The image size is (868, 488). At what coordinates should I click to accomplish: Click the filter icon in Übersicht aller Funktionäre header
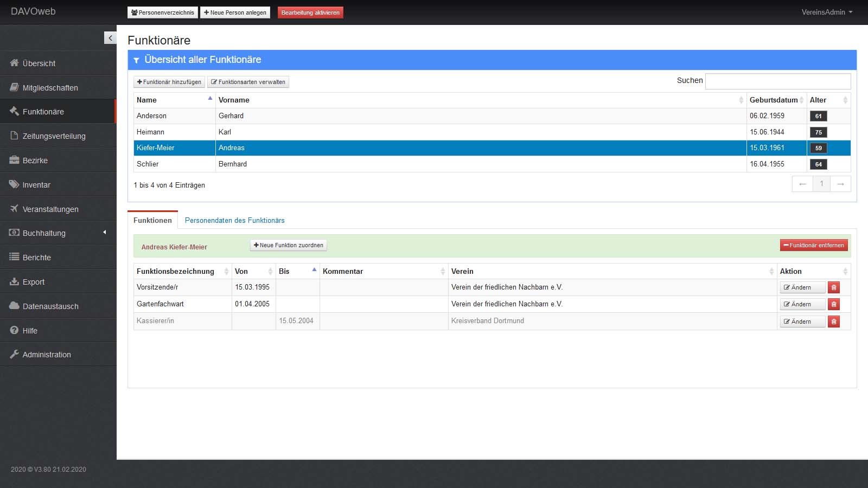pyautogui.click(x=137, y=60)
